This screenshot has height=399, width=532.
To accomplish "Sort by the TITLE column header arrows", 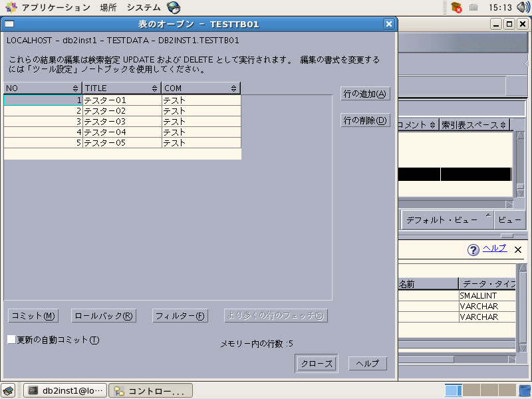I will tap(154, 88).
